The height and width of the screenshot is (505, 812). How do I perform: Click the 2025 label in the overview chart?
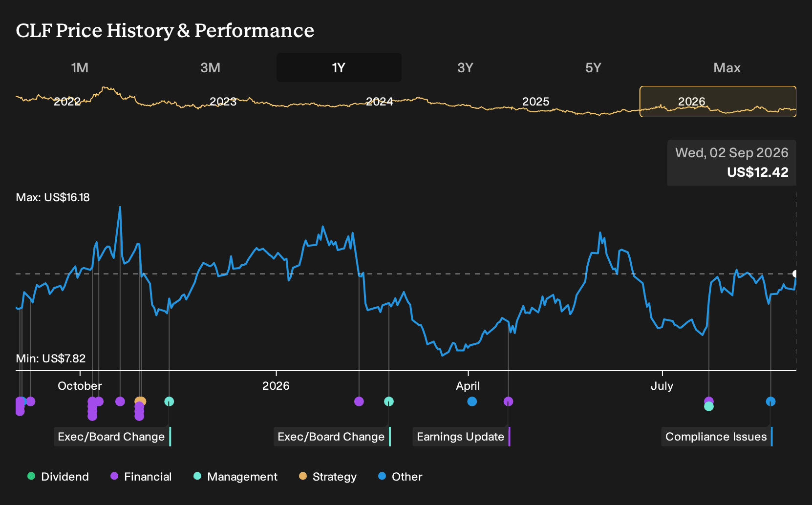pos(536,102)
